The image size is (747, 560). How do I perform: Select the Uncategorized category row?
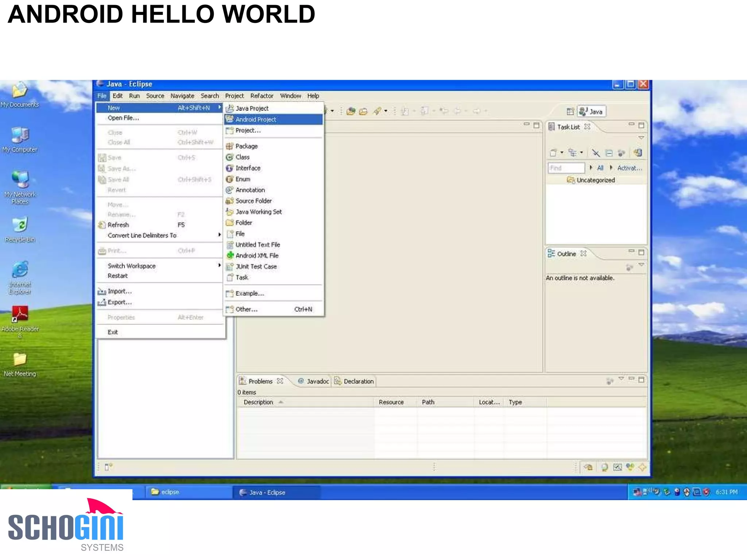pos(596,180)
